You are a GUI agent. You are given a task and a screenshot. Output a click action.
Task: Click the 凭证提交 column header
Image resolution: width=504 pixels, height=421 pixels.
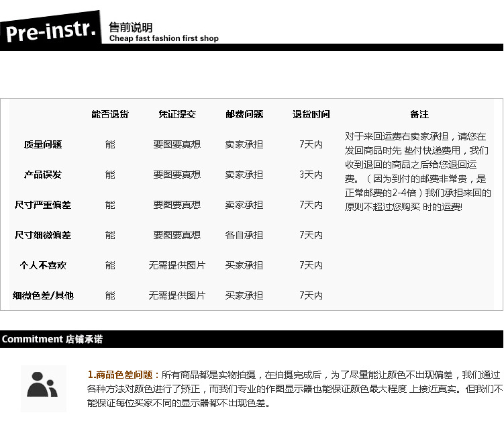(177, 114)
